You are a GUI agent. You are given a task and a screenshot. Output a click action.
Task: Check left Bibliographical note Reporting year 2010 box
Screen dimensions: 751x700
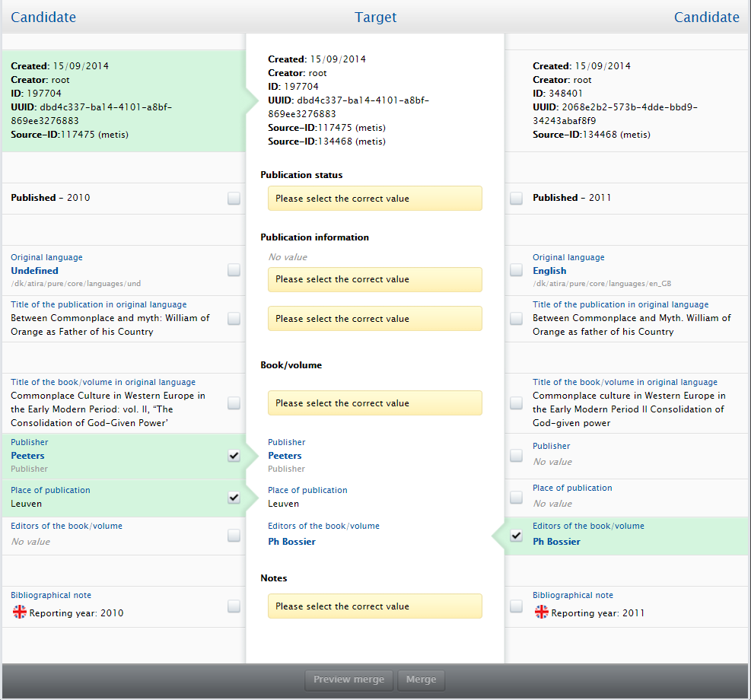click(234, 606)
